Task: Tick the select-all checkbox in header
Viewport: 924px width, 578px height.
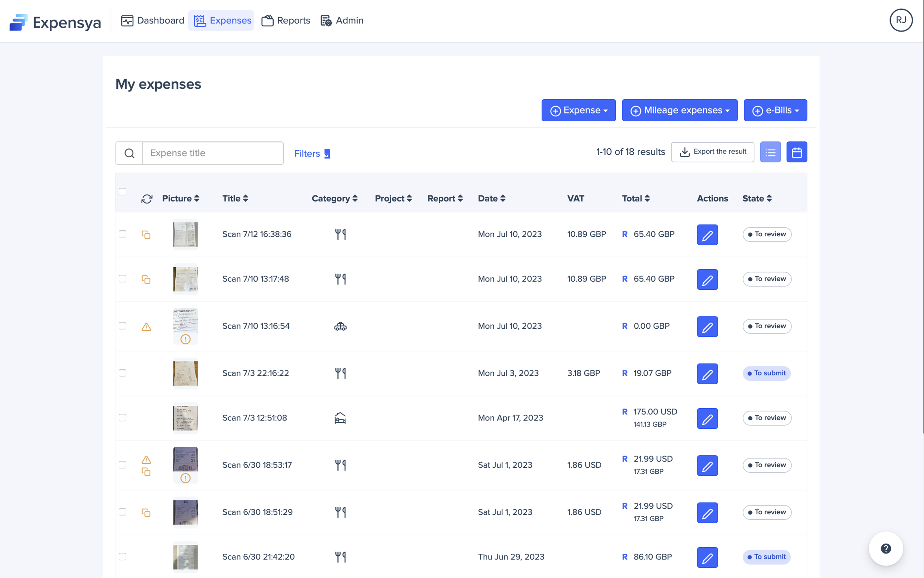Action: (122, 192)
